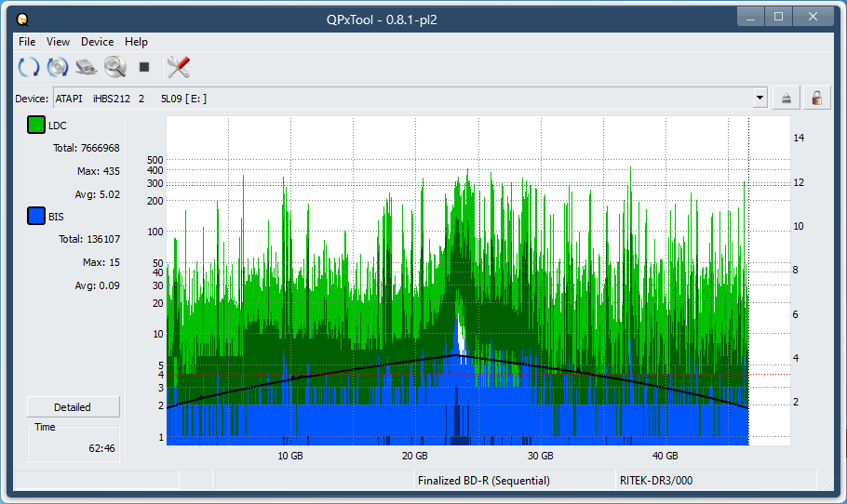This screenshot has height=504, width=847.
Task: Click the drive device info toolbar icon
Action: tap(86, 67)
